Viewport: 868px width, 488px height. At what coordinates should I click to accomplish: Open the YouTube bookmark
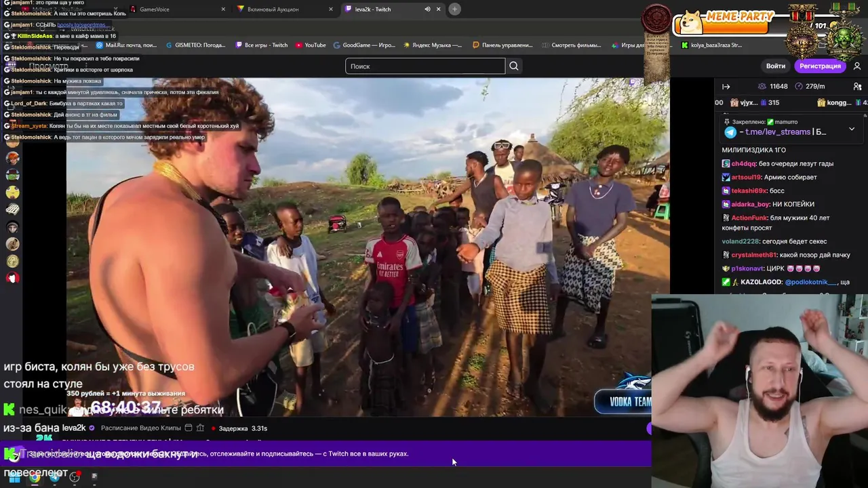pyautogui.click(x=311, y=45)
